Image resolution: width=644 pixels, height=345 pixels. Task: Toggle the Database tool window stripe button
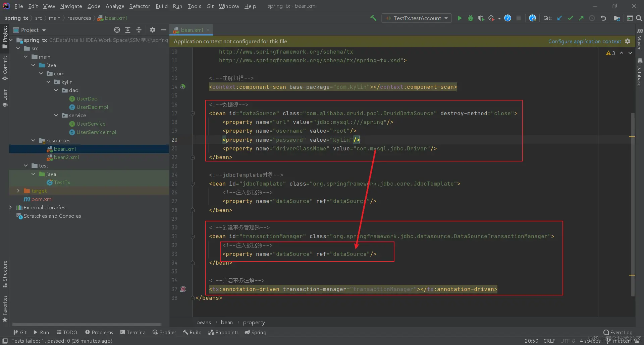coord(639,72)
